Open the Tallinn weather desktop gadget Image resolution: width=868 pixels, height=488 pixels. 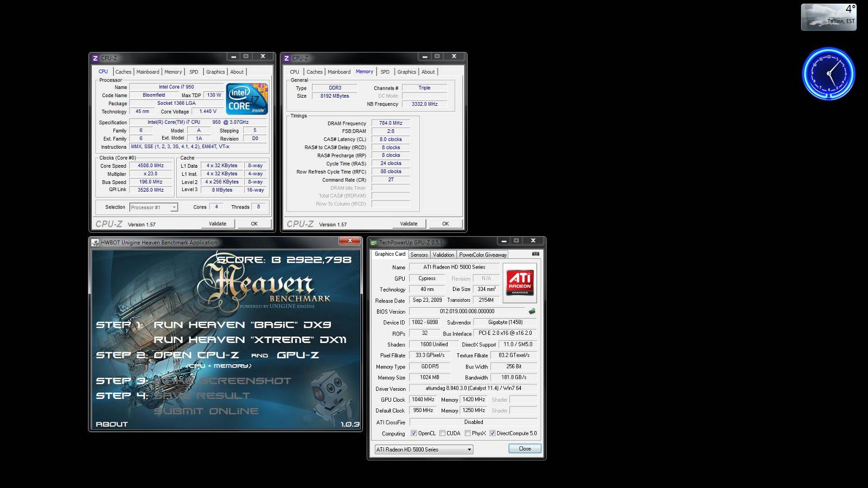click(829, 17)
